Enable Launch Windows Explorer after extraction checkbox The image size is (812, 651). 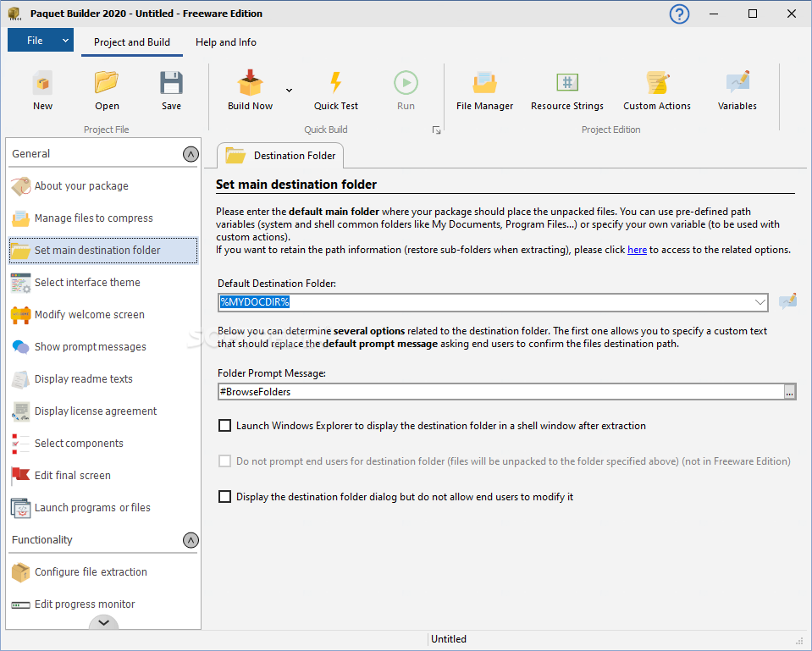coord(224,426)
